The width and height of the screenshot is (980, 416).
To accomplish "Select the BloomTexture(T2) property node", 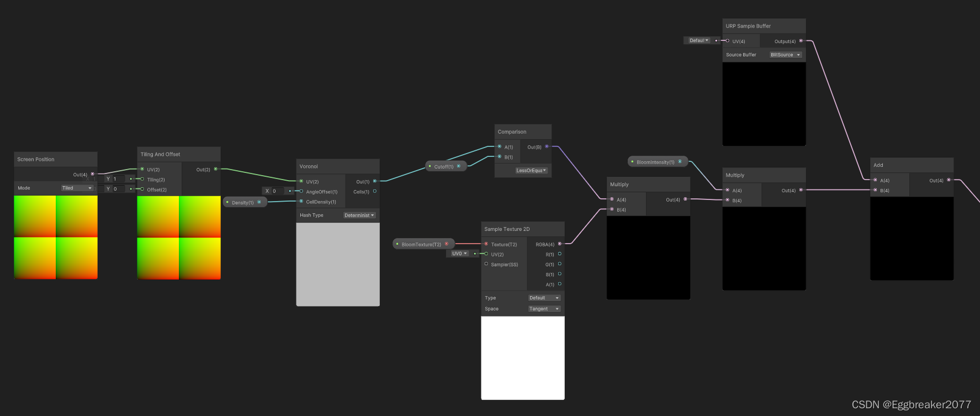I will [423, 244].
